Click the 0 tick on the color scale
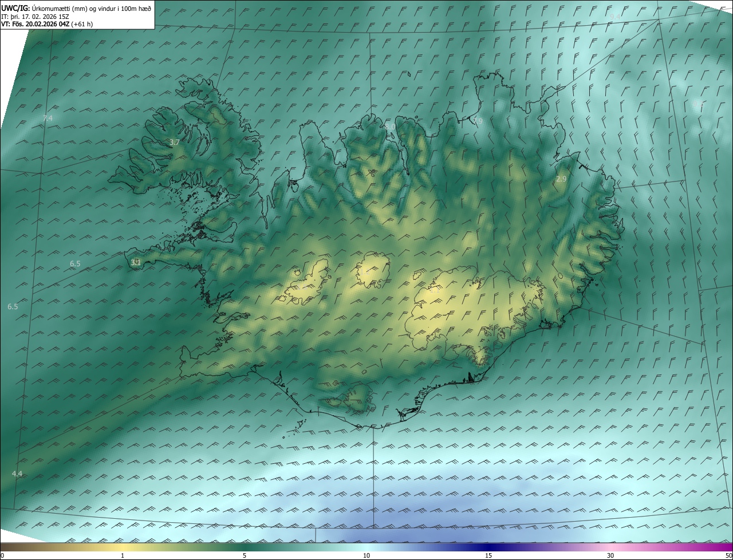 pyautogui.click(x=2, y=555)
